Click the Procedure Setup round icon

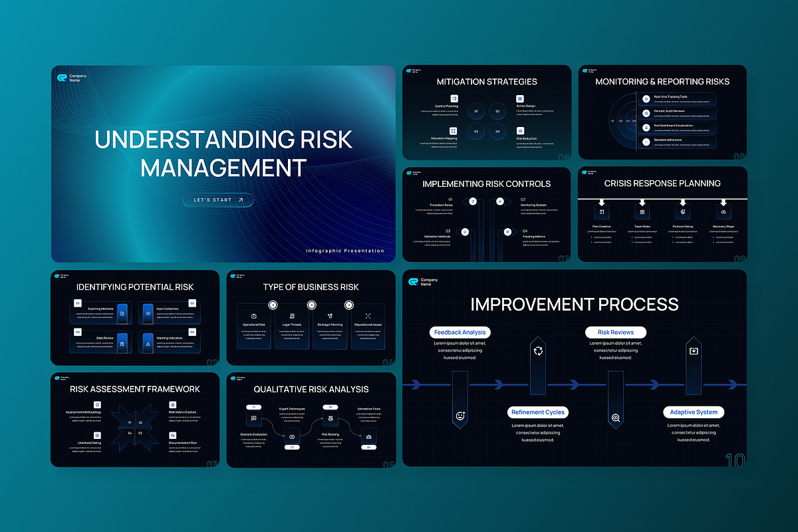(x=472, y=201)
